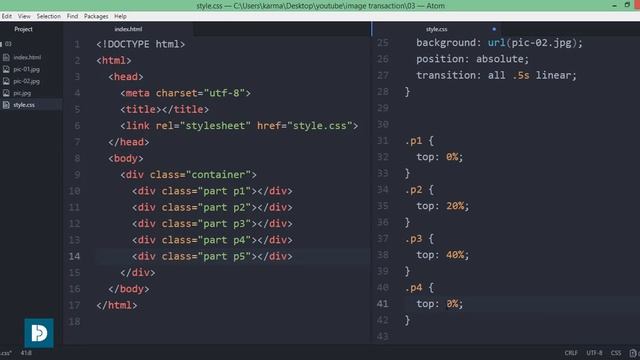Select the Project panel header
Screen dimensions: 640x360
[23, 29]
